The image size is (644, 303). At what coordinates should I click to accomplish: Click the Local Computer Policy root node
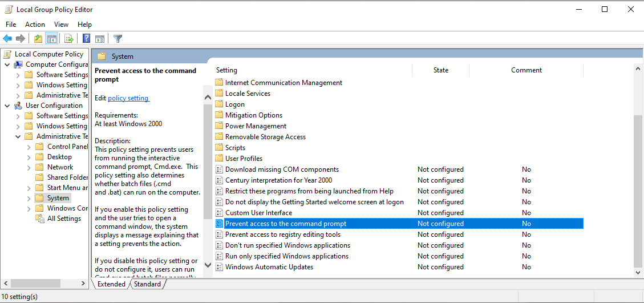pyautogui.click(x=48, y=54)
